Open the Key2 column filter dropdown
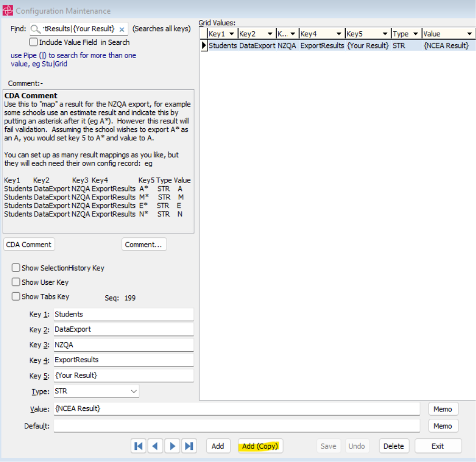 pyautogui.click(x=270, y=34)
